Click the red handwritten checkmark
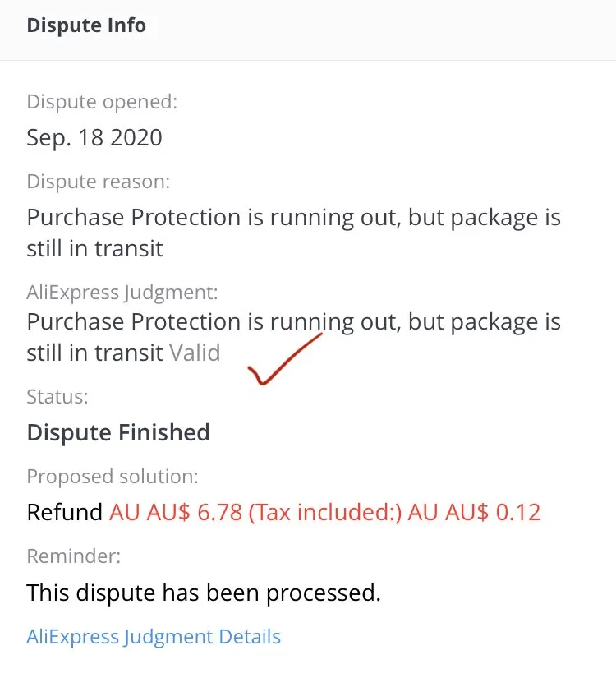Image resolution: width=616 pixels, height=678 pixels. pyautogui.click(x=284, y=359)
